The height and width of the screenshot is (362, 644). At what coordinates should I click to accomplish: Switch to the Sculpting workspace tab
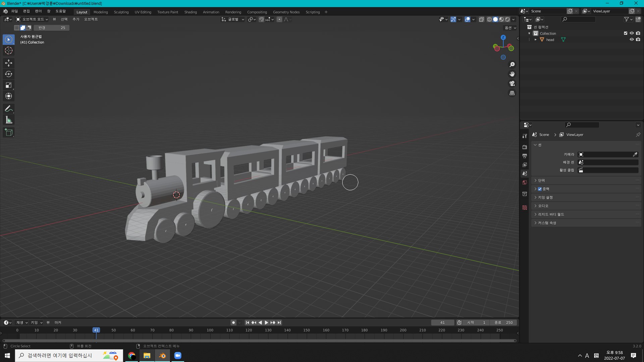tap(121, 12)
